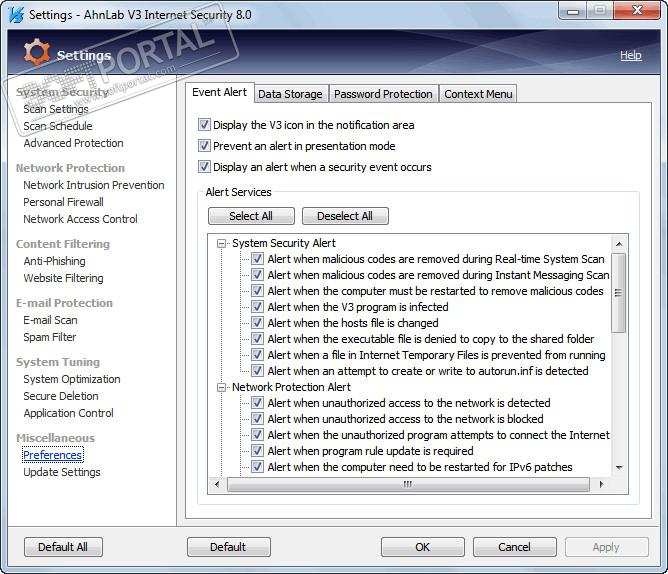
Task: Toggle alert for autorun.inf write attempt
Action: 257,370
